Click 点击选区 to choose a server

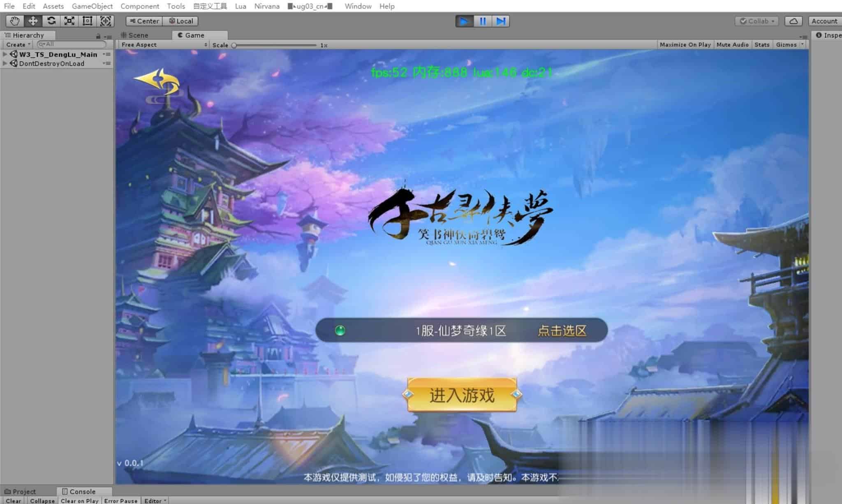tap(562, 331)
